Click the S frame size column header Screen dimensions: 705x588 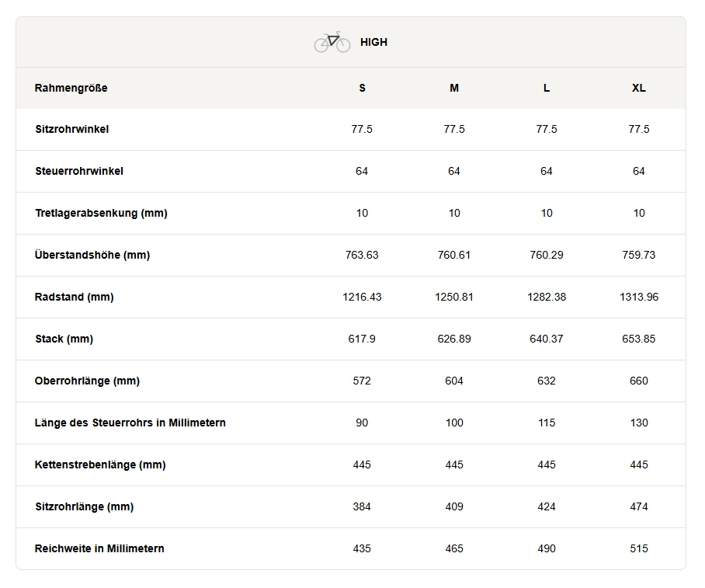[x=363, y=89]
